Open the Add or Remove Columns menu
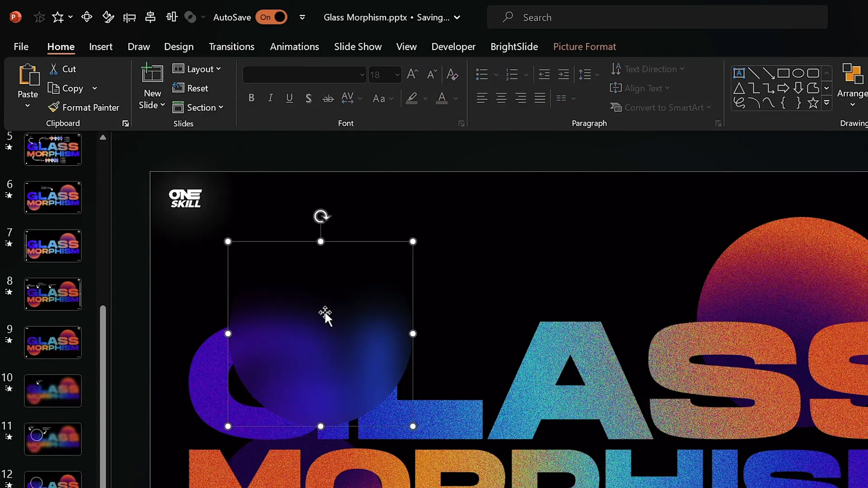The width and height of the screenshot is (868, 488). click(566, 98)
